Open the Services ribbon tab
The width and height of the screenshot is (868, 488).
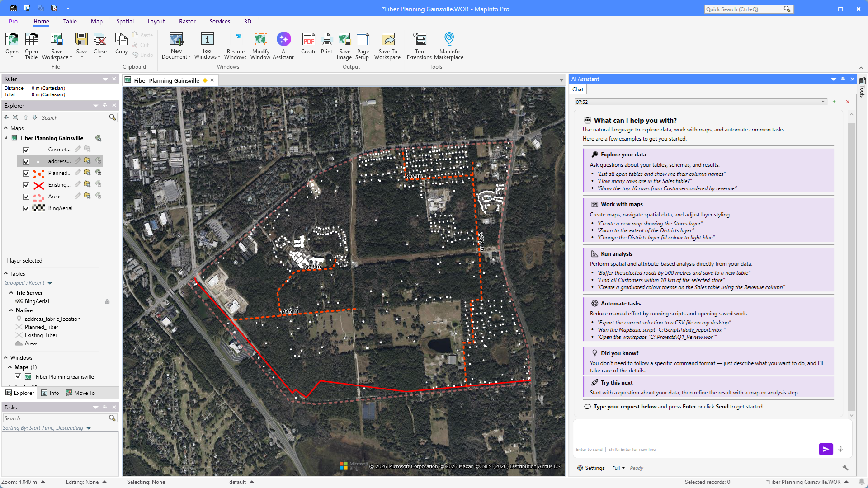click(x=220, y=21)
